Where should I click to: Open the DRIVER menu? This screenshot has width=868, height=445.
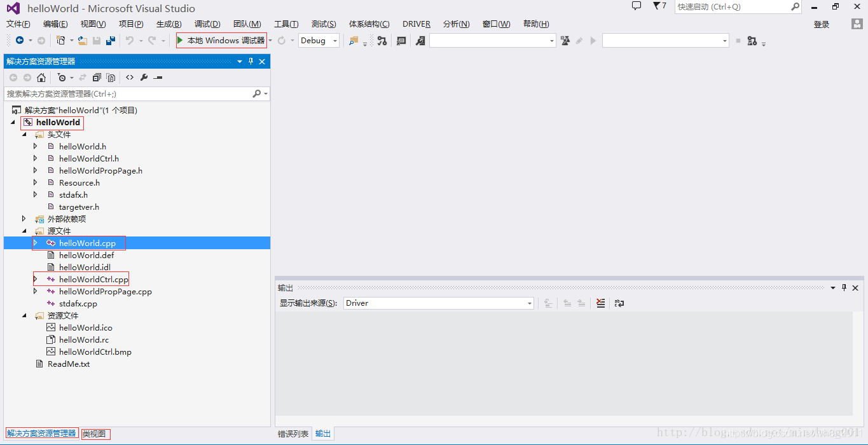tap(417, 24)
